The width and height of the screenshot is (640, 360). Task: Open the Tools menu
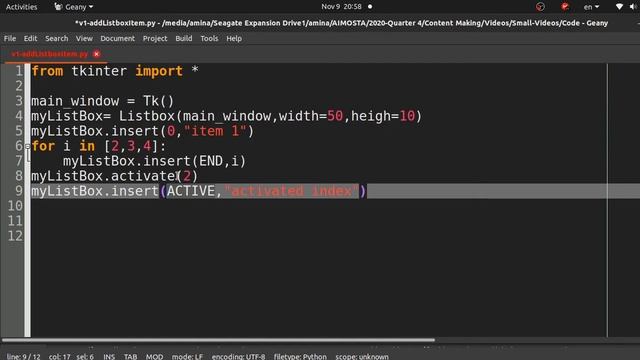coord(209,38)
